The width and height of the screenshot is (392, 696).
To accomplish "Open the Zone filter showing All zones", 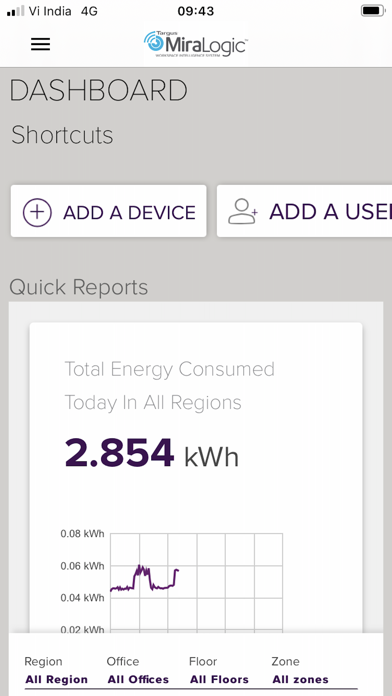I will 301,671.
